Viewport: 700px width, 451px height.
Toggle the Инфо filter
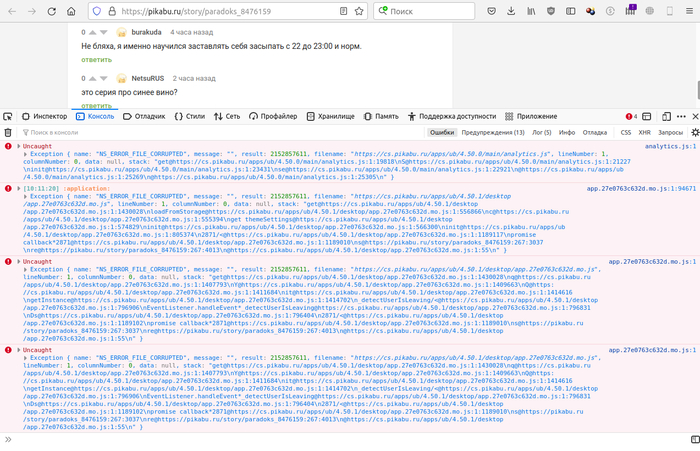(567, 132)
